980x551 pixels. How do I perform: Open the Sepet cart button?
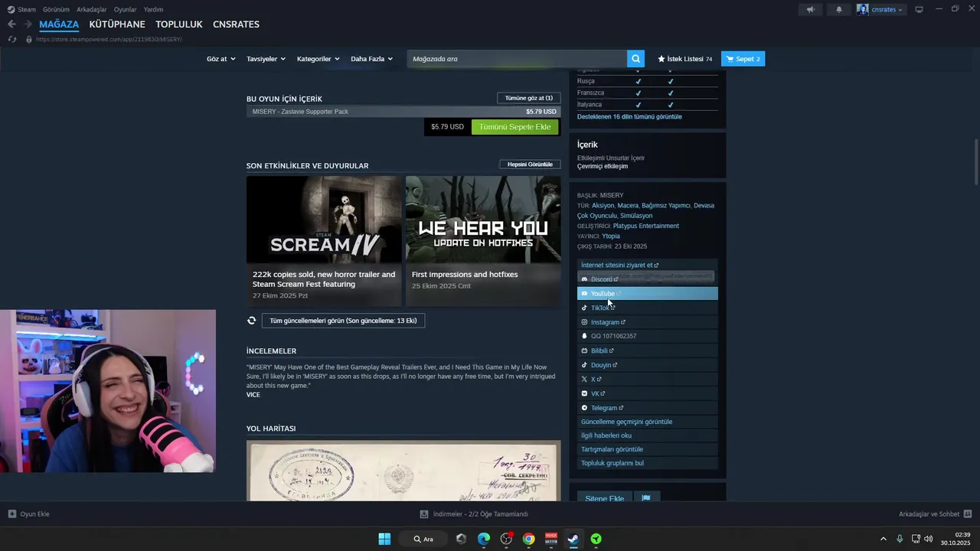743,59
